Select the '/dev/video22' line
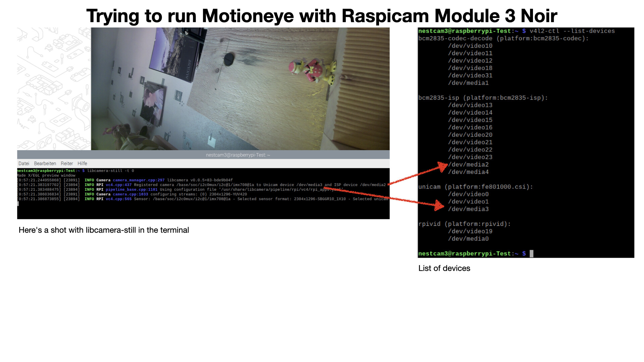 click(470, 149)
